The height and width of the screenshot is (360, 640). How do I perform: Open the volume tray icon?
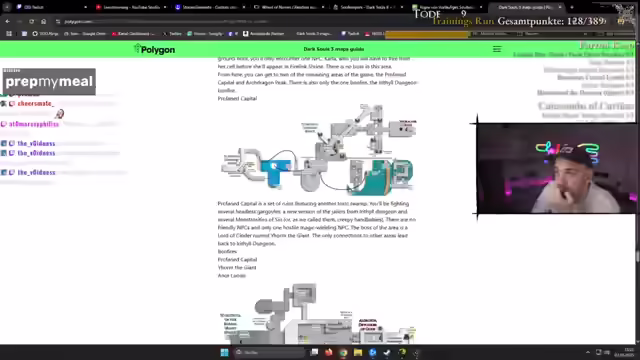point(607,352)
